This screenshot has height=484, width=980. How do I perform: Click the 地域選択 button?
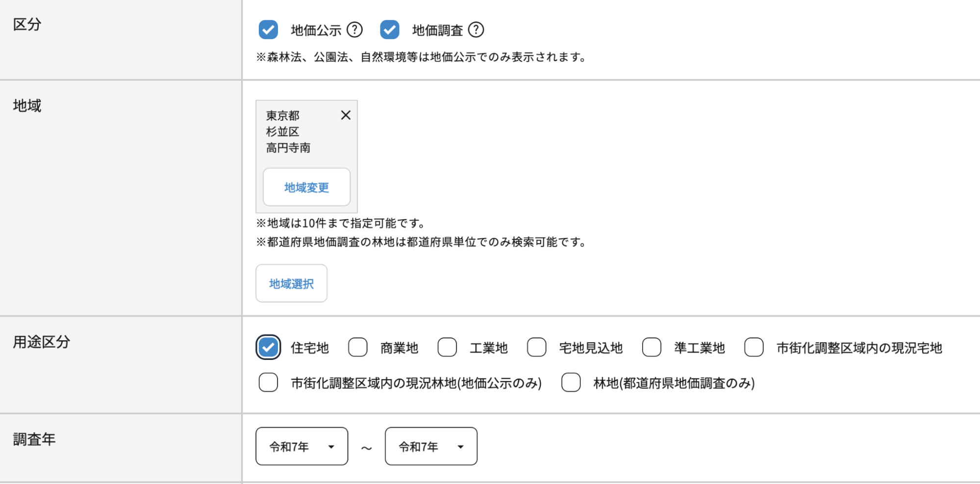(291, 283)
